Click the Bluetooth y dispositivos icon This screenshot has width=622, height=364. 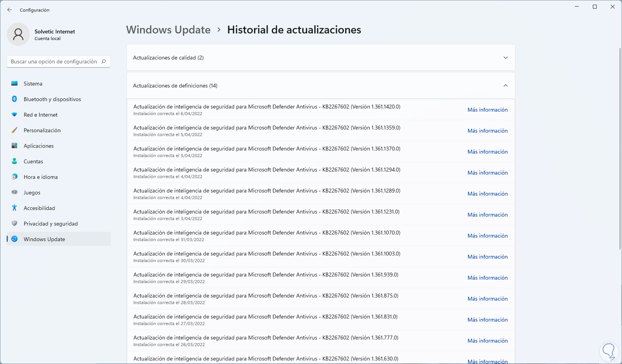click(14, 99)
